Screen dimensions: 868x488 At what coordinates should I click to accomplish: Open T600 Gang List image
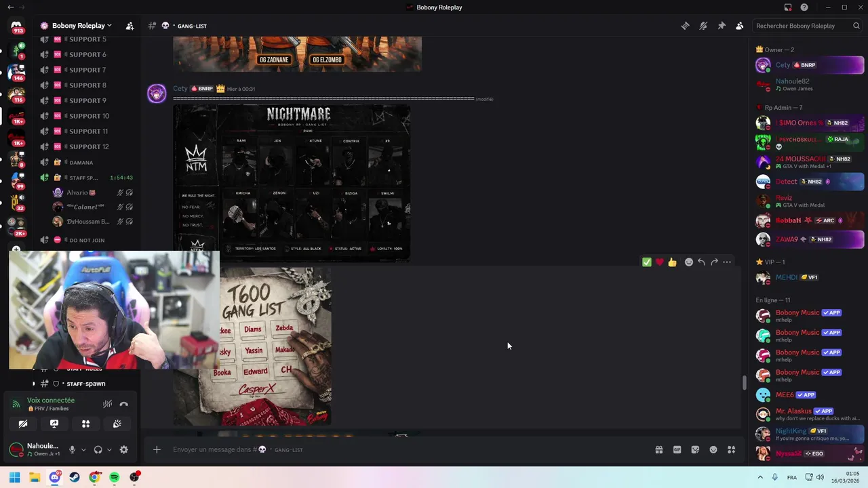click(252, 346)
